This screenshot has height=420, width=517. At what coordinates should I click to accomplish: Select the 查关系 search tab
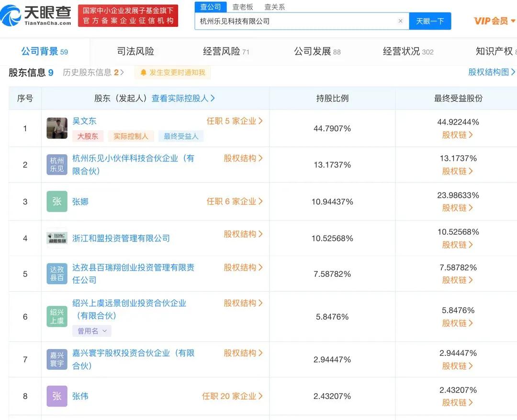(x=275, y=7)
